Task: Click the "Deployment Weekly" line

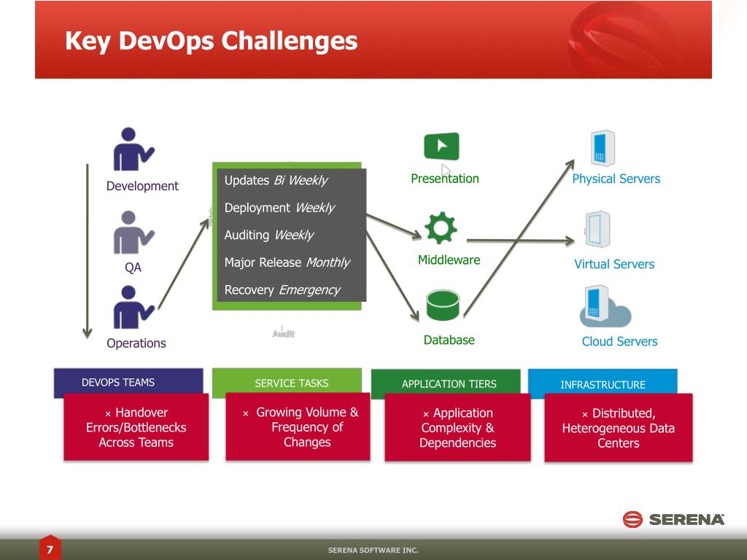Action: point(279,208)
